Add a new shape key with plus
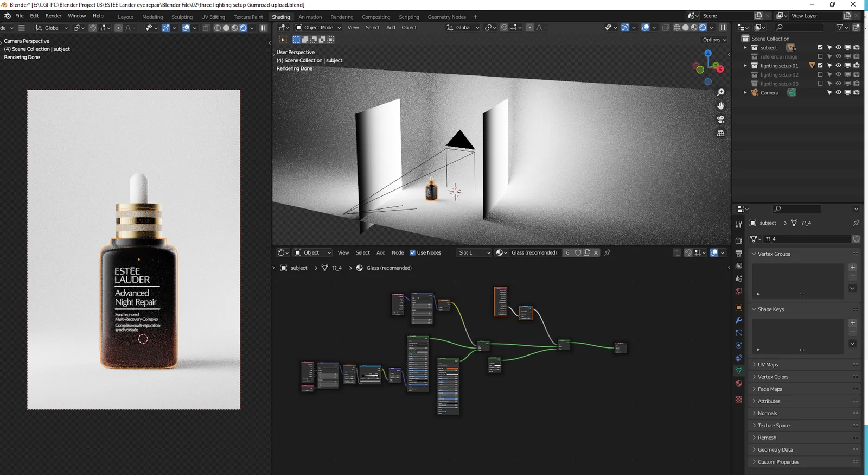The width and height of the screenshot is (868, 475). pos(853,322)
